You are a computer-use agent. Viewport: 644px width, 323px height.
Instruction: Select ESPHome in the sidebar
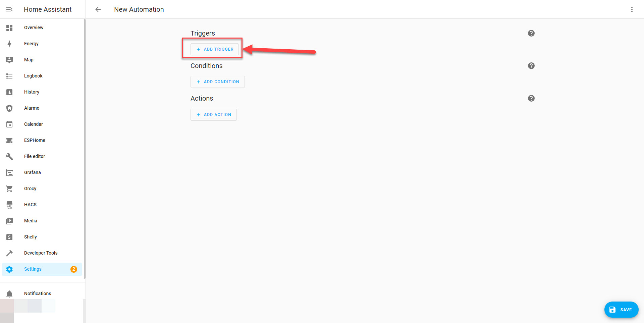[35, 141]
